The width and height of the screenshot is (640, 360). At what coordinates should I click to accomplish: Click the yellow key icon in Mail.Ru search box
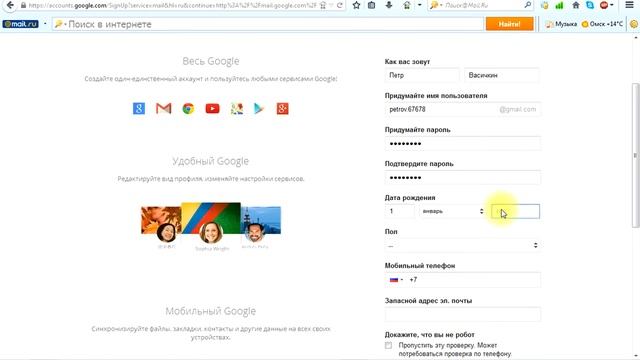(x=434, y=5)
